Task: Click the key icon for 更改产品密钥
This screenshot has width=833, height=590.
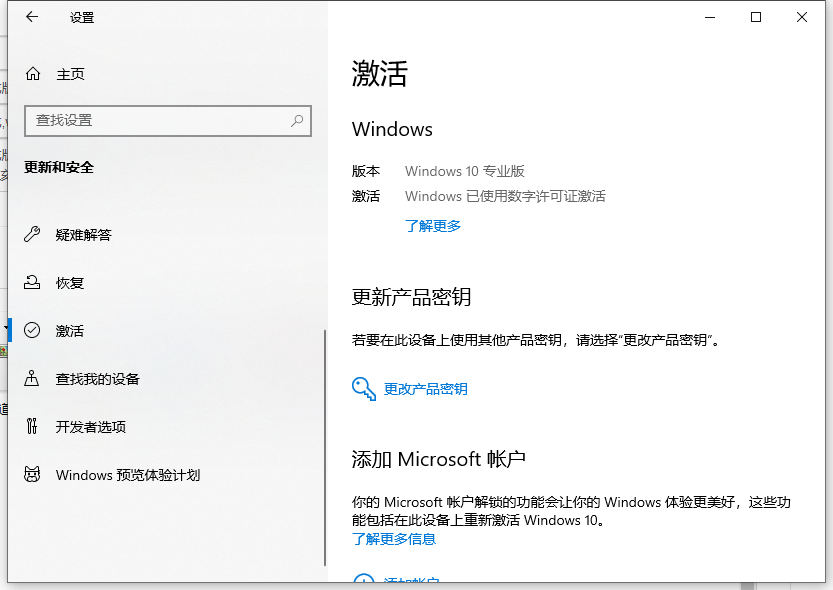Action: click(x=364, y=389)
